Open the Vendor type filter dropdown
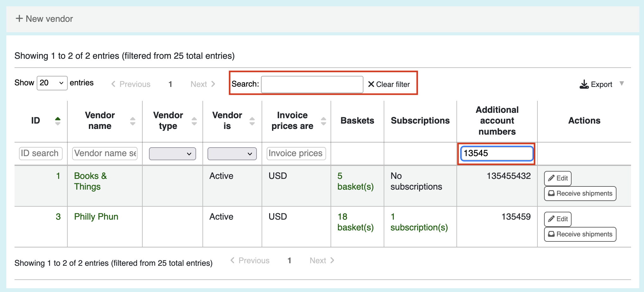644x292 pixels. coord(172,154)
